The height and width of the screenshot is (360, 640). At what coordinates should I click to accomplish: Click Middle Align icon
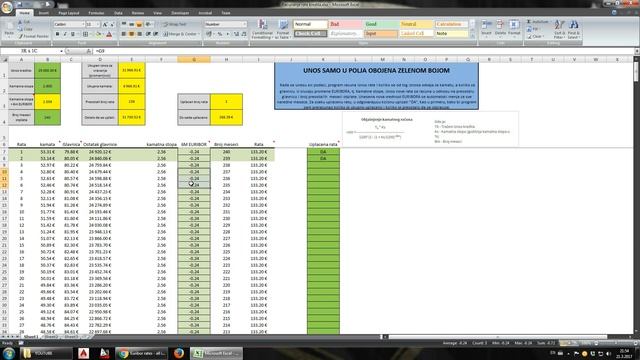(131, 24)
